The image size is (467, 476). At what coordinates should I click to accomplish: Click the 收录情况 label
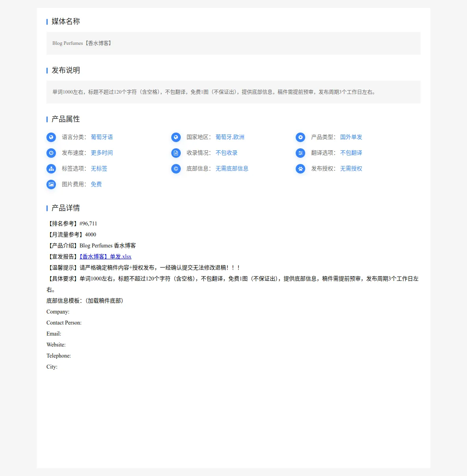coord(199,153)
